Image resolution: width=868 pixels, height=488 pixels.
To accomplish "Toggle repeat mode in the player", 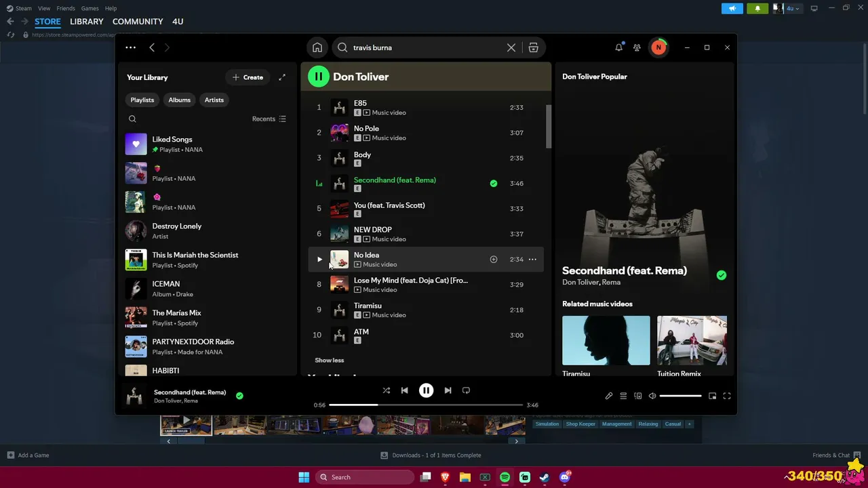I will coord(466,390).
